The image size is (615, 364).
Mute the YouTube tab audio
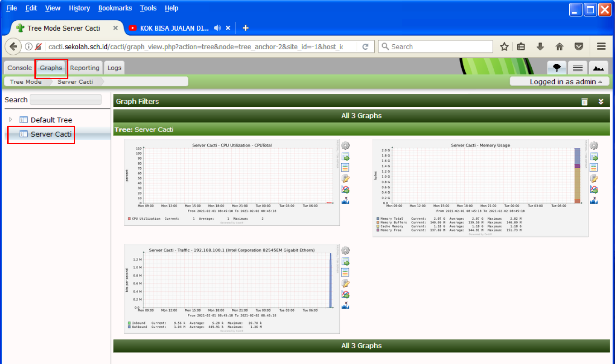[218, 28]
